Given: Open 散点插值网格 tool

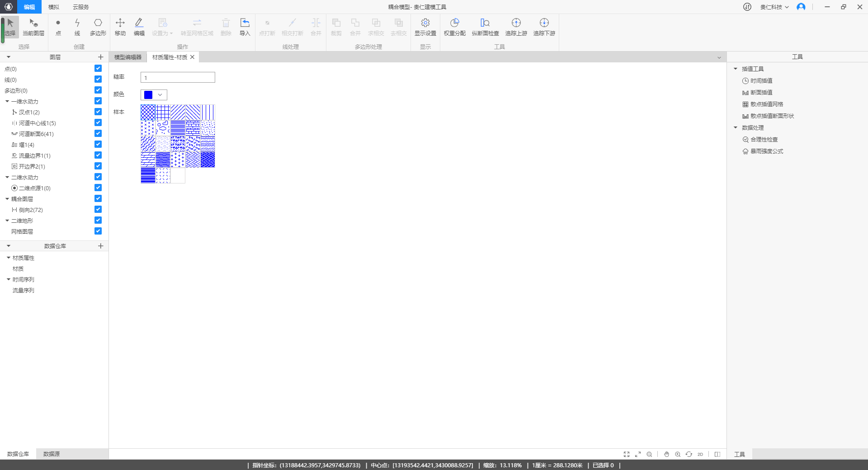Looking at the screenshot, I should click(763, 104).
